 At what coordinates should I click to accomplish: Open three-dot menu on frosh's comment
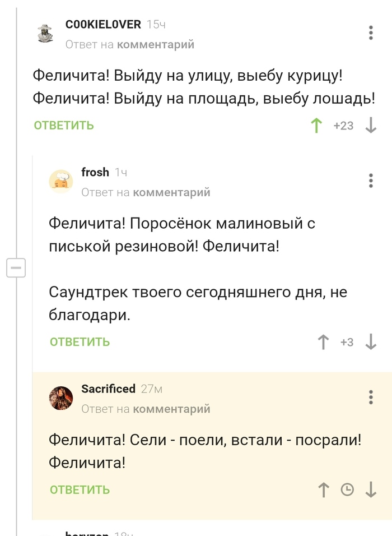(x=371, y=181)
